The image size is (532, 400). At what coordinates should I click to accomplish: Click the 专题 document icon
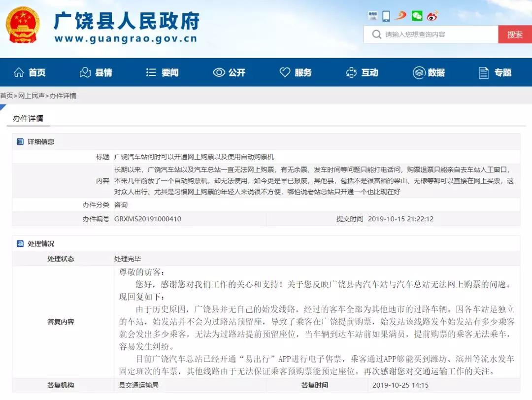pos(484,72)
